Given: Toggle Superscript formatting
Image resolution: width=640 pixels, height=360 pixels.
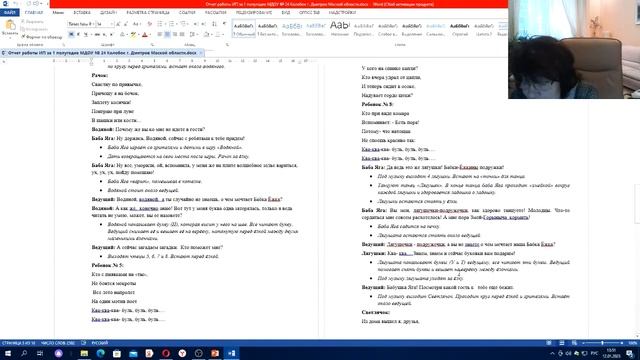Looking at the screenshot, I should click(111, 35).
